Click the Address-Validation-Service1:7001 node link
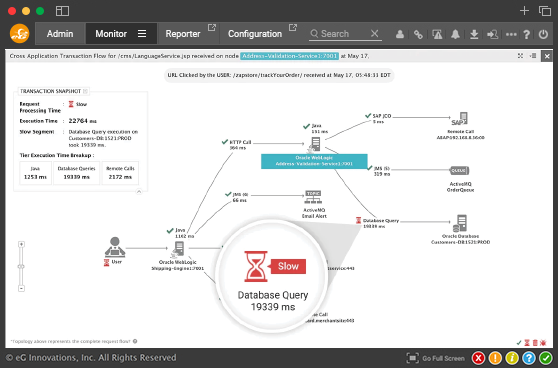Viewport: 558px width, 368px height. pyautogui.click(x=289, y=56)
